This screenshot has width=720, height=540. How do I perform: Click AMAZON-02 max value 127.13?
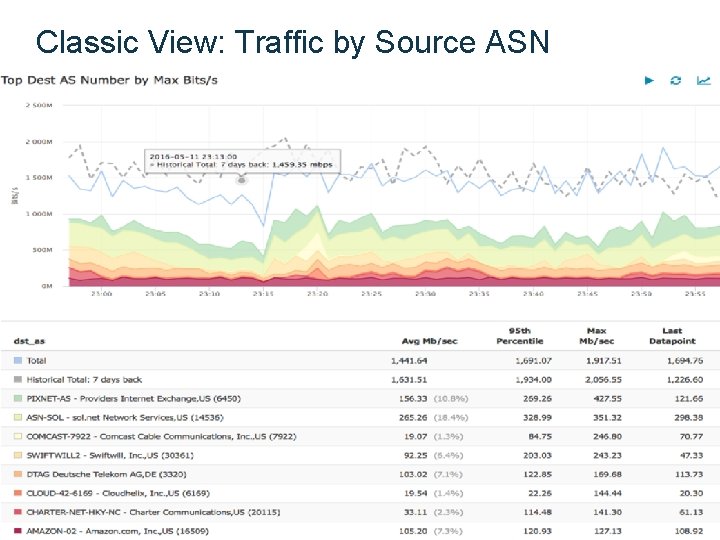[x=608, y=530]
